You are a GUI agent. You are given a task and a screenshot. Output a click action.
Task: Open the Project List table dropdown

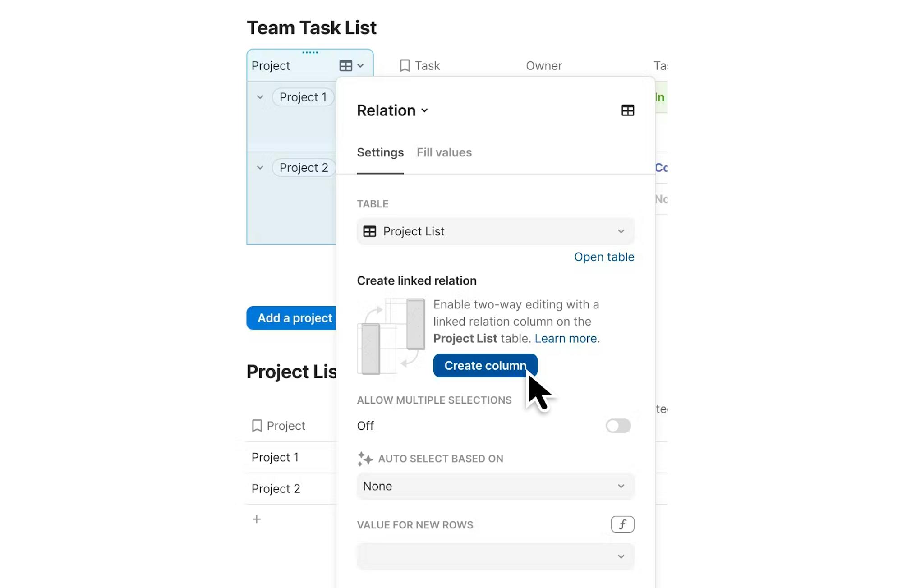495,231
